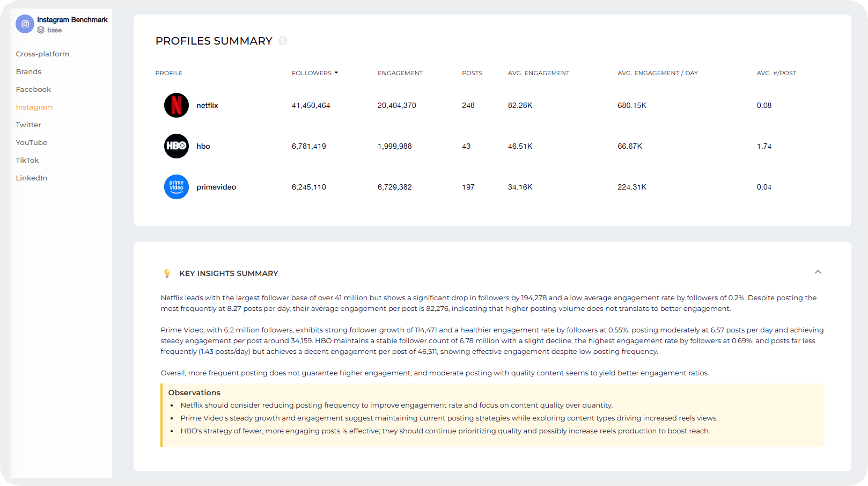Sort by Followers column arrow
This screenshot has height=486, width=868.
336,72
